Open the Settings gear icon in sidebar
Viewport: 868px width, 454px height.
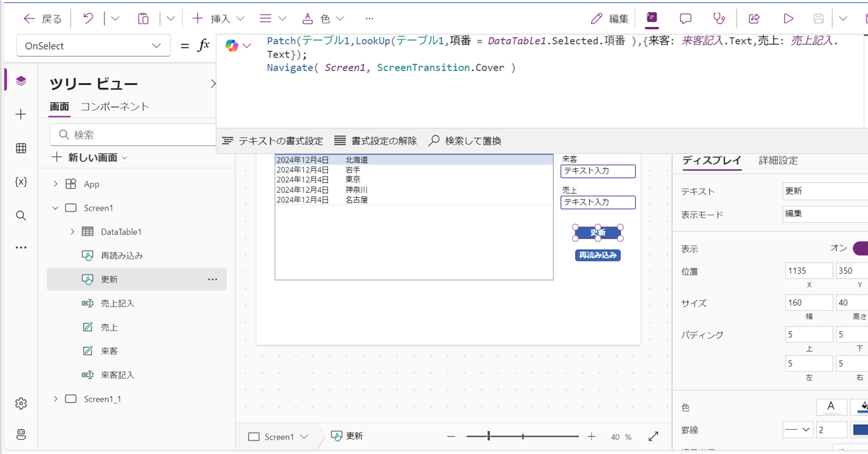(x=21, y=403)
